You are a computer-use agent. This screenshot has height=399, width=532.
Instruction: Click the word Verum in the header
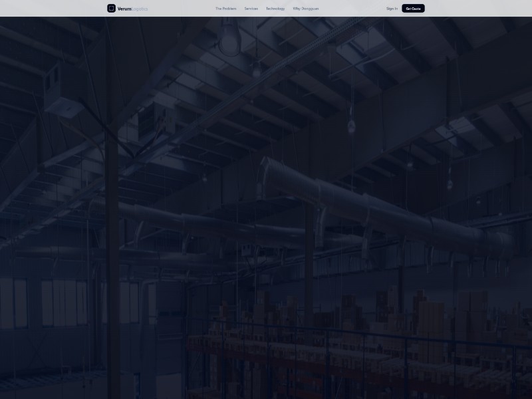point(124,9)
